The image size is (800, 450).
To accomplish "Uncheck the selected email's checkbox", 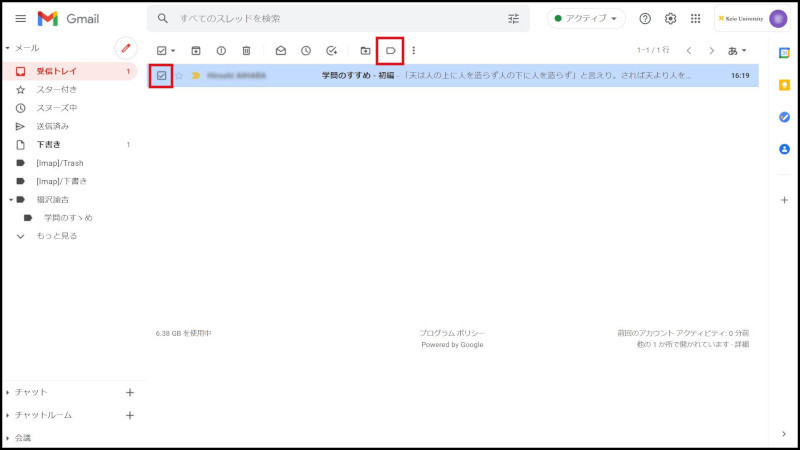I will [x=161, y=75].
